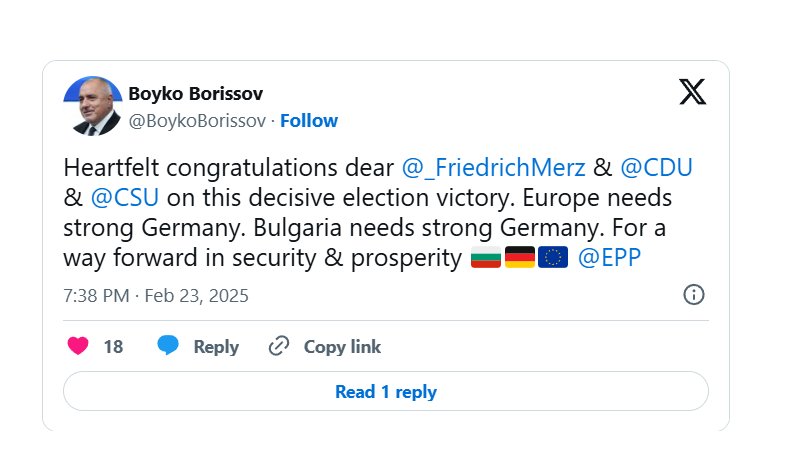
Task: Click the copy link chain icon
Action: (279, 347)
